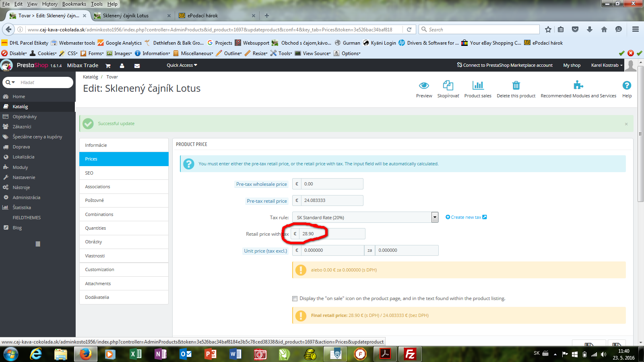The height and width of the screenshot is (362, 644).
Task: Click the Create new tax link
Action: [x=466, y=217]
